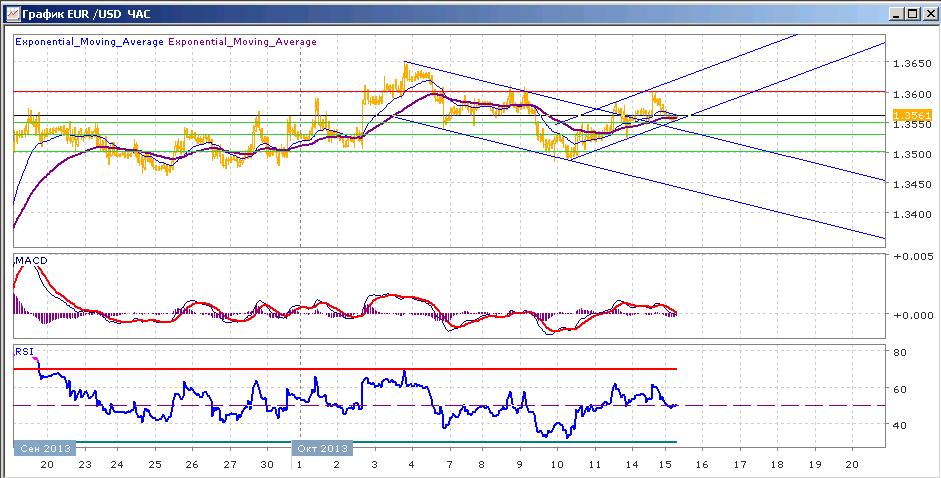Click the date label 14 on time axis
Image resolution: width=941 pixels, height=478 pixels.
[631, 465]
